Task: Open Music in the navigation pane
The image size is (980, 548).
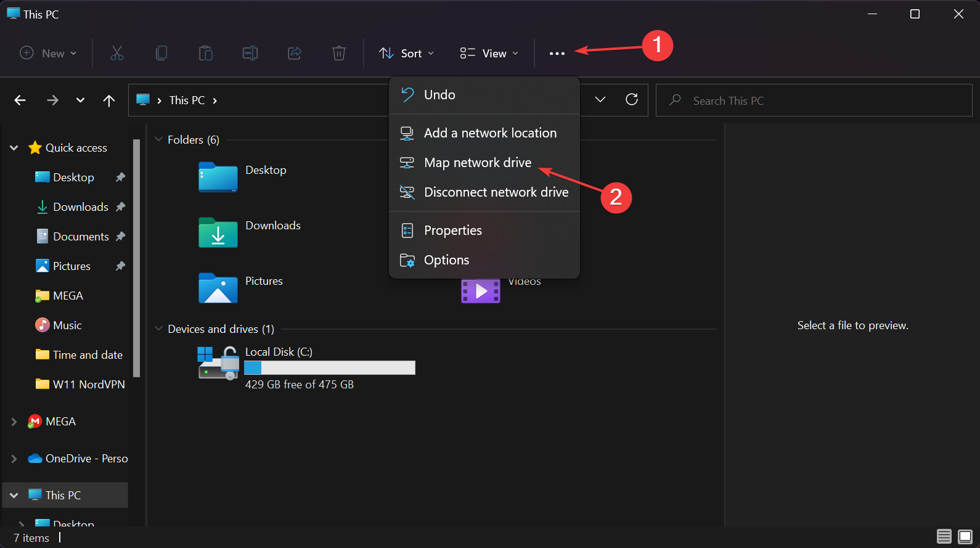Action: (67, 325)
